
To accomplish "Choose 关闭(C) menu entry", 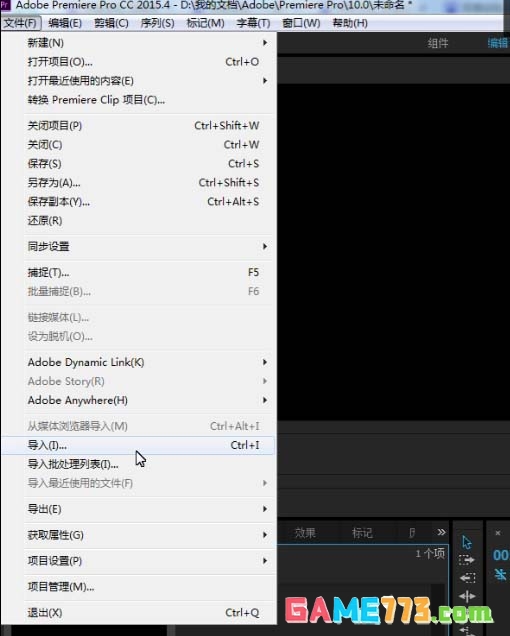I will coord(138,144).
